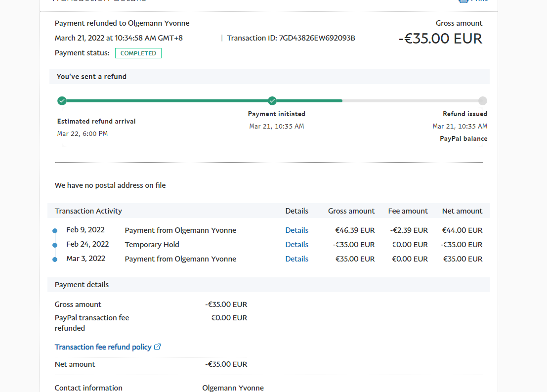Select the Transaction Activity section header

point(88,211)
